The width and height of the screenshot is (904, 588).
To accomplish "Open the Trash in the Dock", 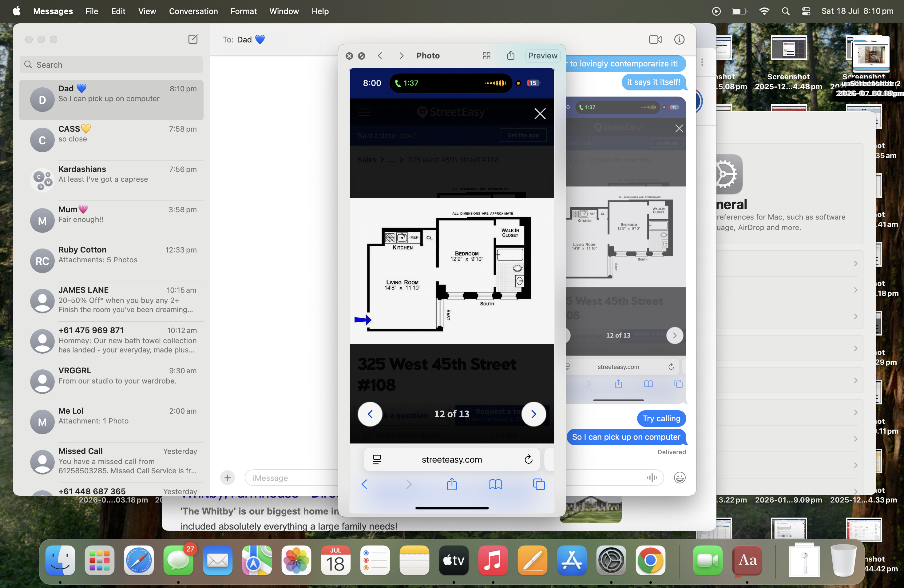I will [x=843, y=560].
